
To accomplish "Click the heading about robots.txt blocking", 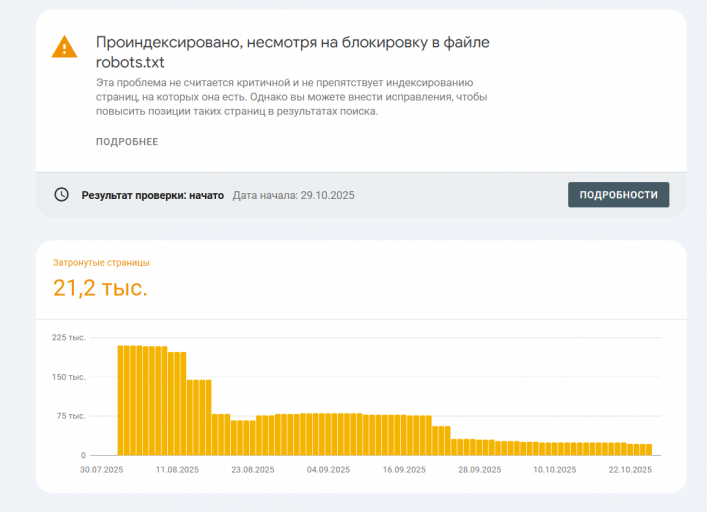I will 292,52.
